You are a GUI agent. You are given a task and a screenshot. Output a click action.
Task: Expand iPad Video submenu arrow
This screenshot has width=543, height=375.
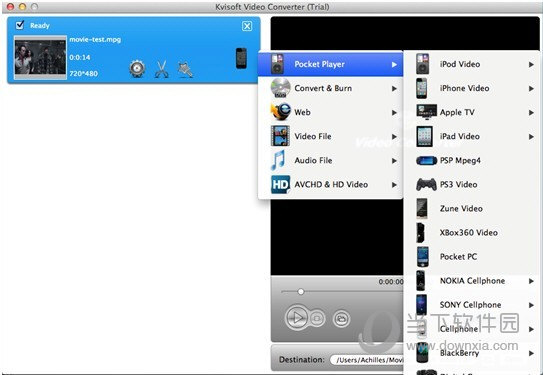[x=531, y=137]
